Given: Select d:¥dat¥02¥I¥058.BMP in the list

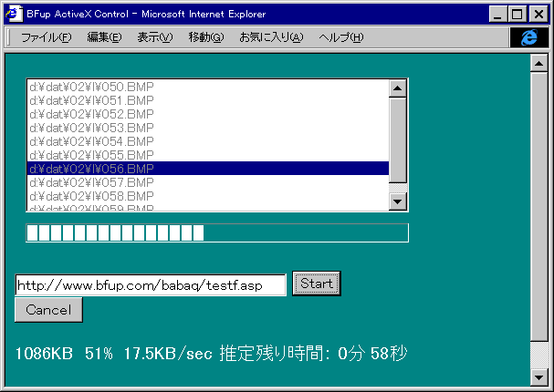Looking at the screenshot, I should pyautogui.click(x=208, y=196).
